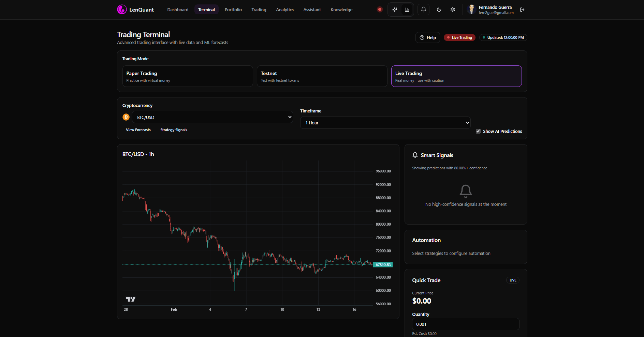Viewport: 644px width, 337px height.
Task: Open the Analytics menu item
Action: [x=284, y=10]
